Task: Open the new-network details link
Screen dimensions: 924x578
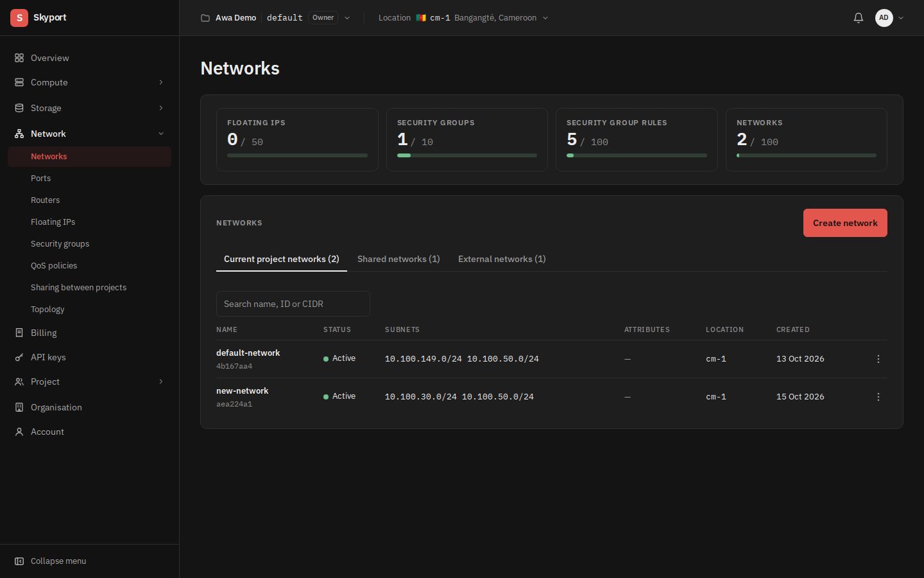Action: 242,390
